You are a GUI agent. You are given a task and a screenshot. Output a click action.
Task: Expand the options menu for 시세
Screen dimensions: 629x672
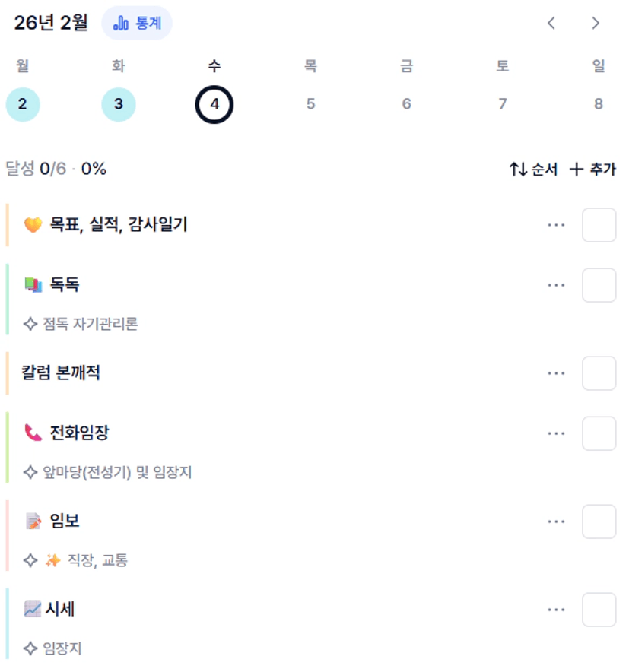(556, 610)
